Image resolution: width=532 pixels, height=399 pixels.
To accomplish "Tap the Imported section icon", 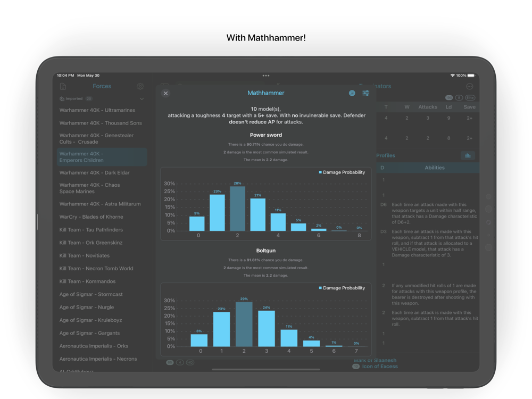I will click(62, 99).
